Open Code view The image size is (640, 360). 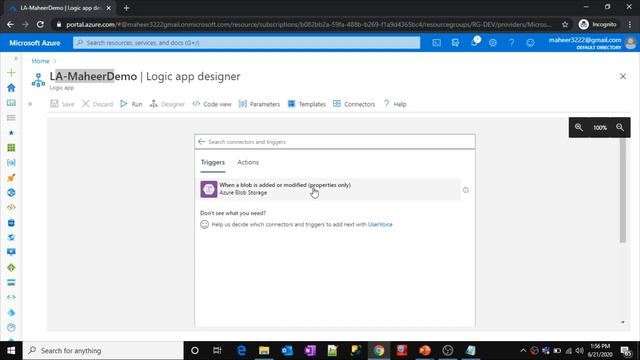click(212, 104)
